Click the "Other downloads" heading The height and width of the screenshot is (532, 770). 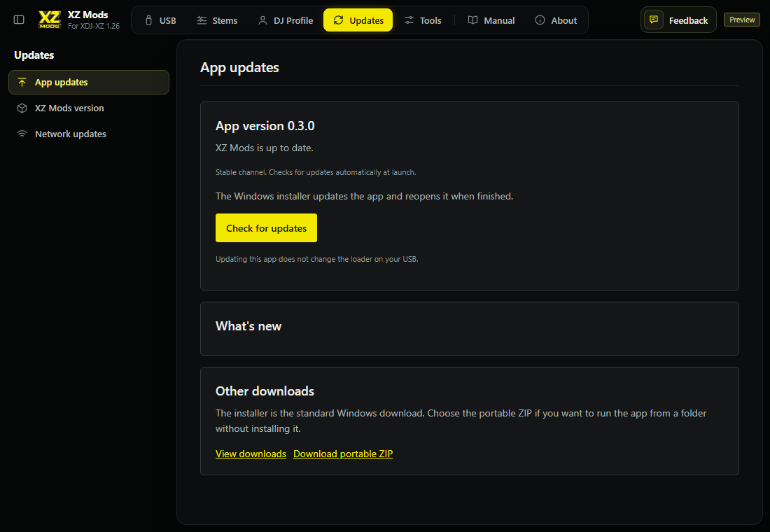[x=265, y=391]
